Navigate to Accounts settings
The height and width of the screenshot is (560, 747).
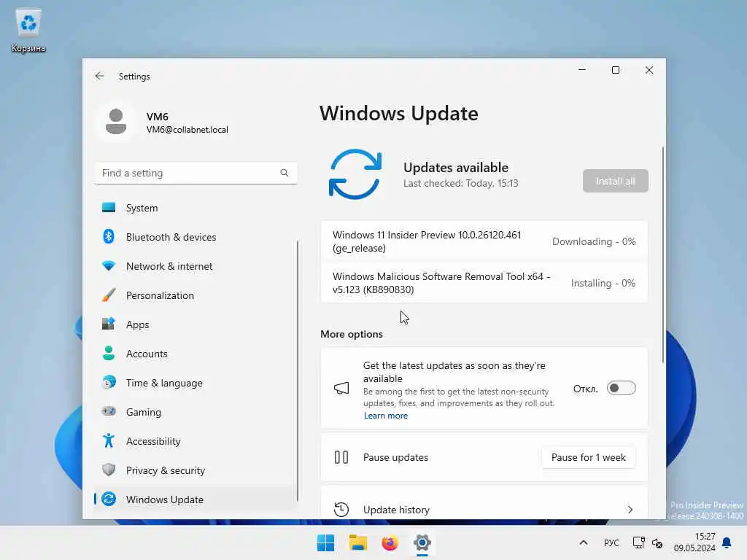(x=196, y=354)
